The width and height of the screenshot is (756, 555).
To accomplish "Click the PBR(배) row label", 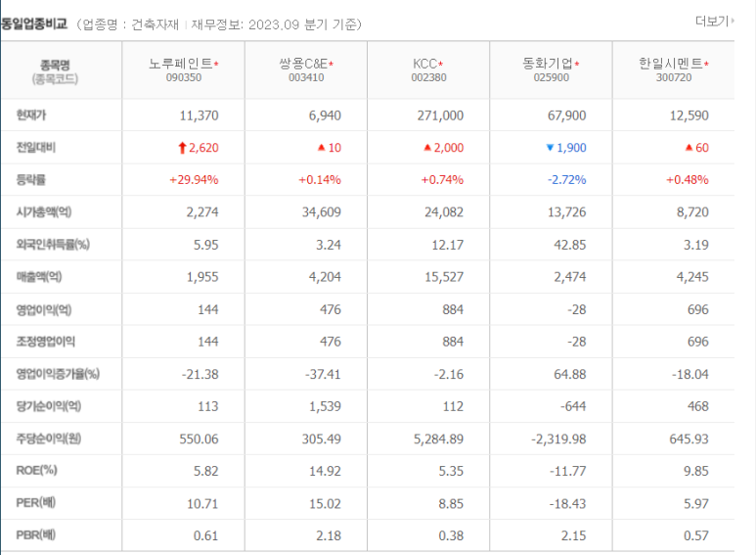I will [x=36, y=535].
